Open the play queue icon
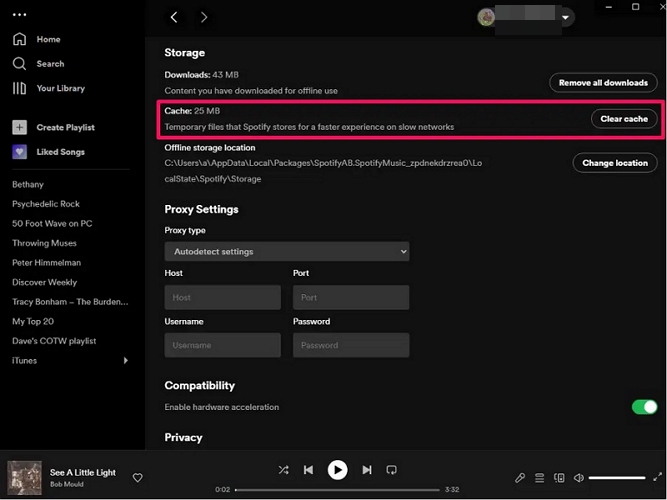This screenshot has width=667, height=500. tap(539, 478)
